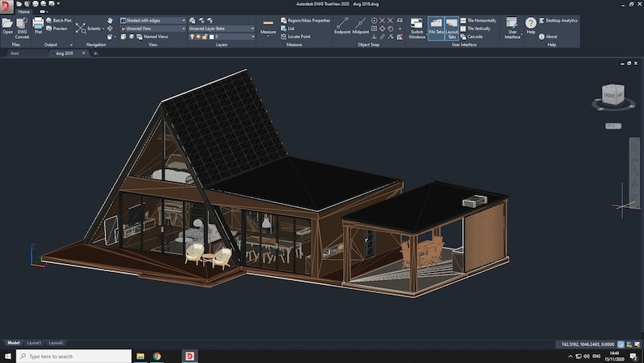The image size is (644, 363).
Task: Customize Quick Access Toolbar dropdown arrow
Action: click(58, 3)
